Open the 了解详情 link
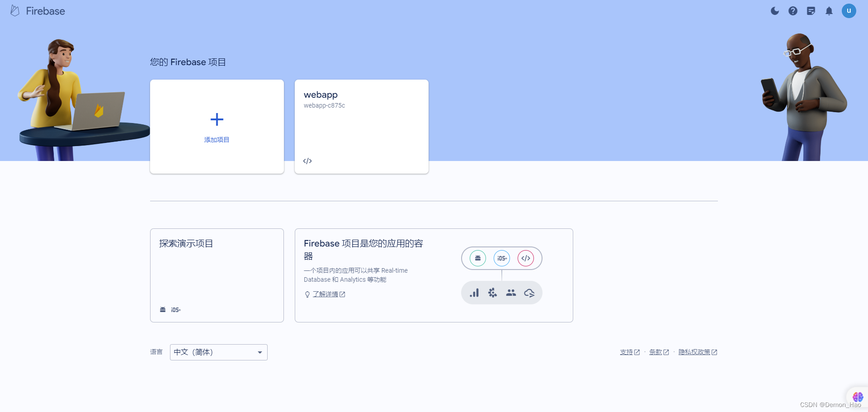 coord(329,294)
